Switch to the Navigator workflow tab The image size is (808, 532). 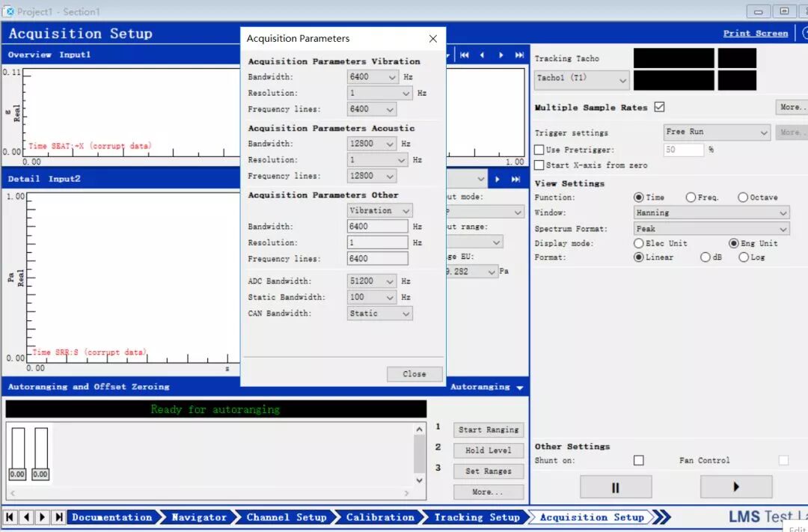click(199, 517)
